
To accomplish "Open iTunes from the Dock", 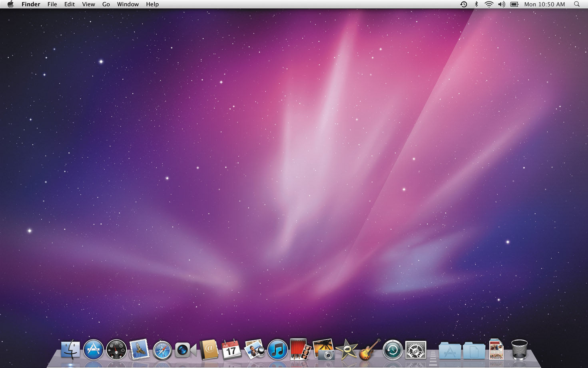I will (x=277, y=350).
